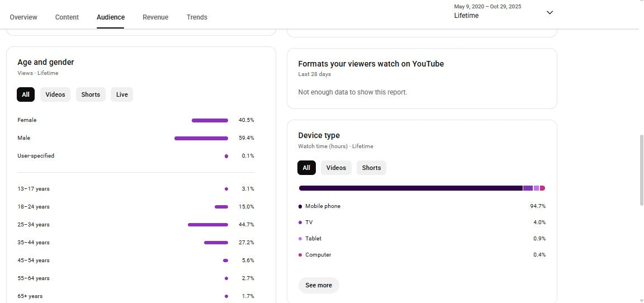Select the Trends tab

tap(197, 17)
